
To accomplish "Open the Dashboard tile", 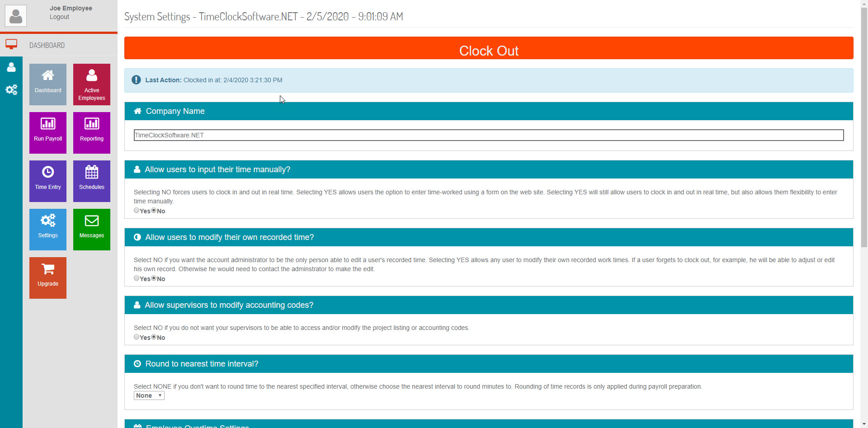I will click(x=48, y=85).
